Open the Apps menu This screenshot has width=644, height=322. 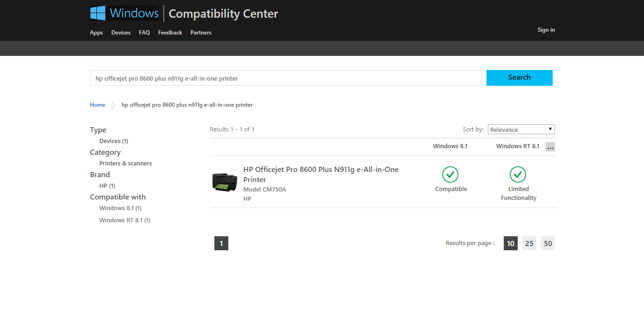(96, 33)
